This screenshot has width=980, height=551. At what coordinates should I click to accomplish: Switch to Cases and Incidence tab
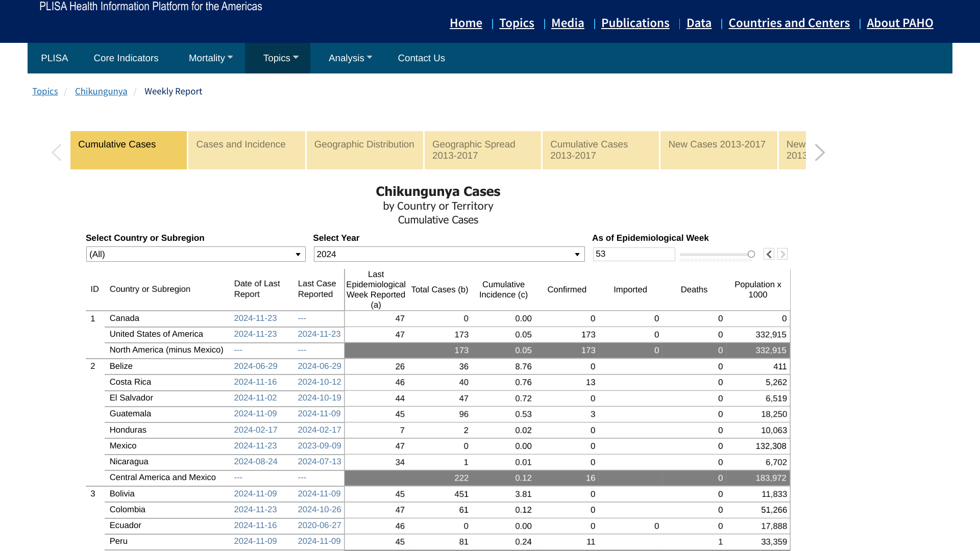pyautogui.click(x=247, y=150)
